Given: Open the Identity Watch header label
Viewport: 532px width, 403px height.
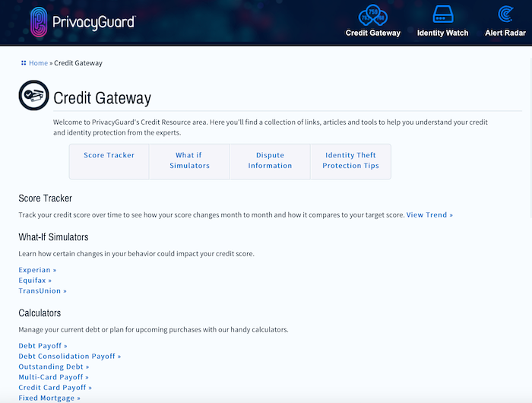Looking at the screenshot, I should point(443,33).
